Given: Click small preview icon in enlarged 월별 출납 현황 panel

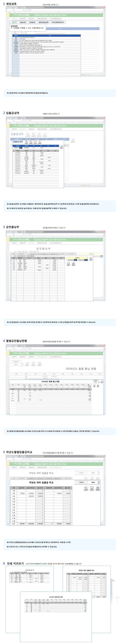Looking at the screenshot, I should coord(94,386).
